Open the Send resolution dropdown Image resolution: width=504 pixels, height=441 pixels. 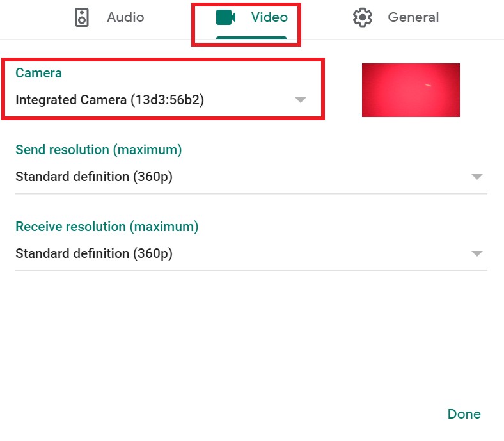click(251, 177)
